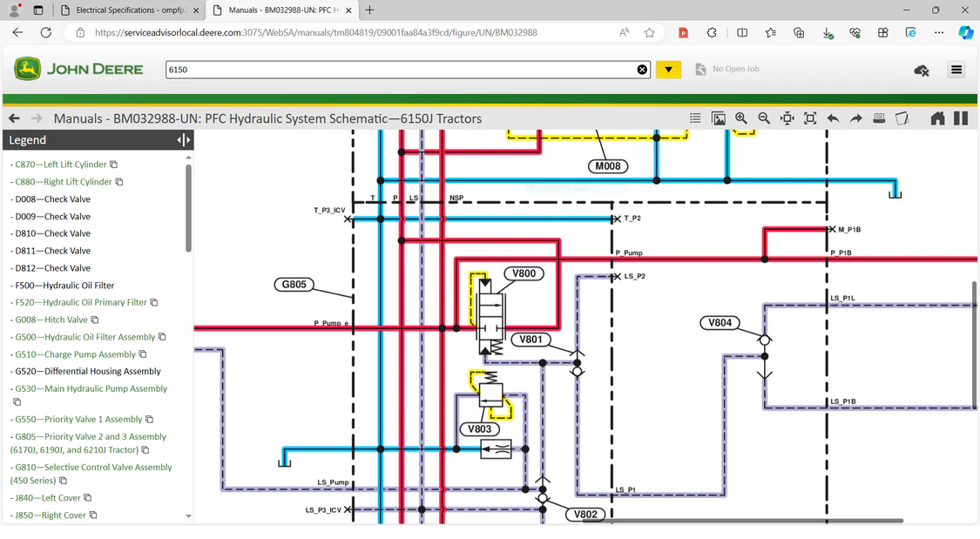Click the cloud offline status icon
The width and height of the screenshot is (980, 539).
(x=922, y=70)
